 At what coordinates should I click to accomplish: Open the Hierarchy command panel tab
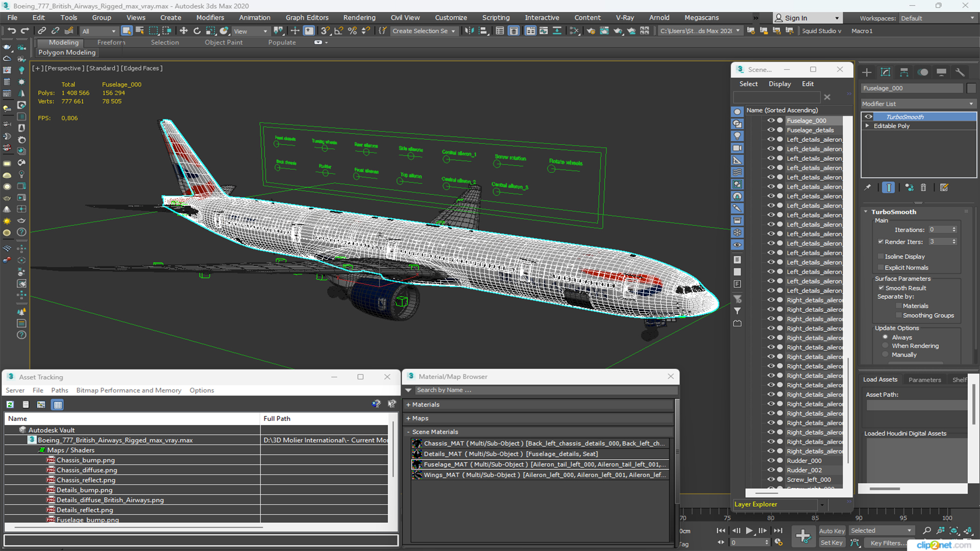tap(904, 72)
